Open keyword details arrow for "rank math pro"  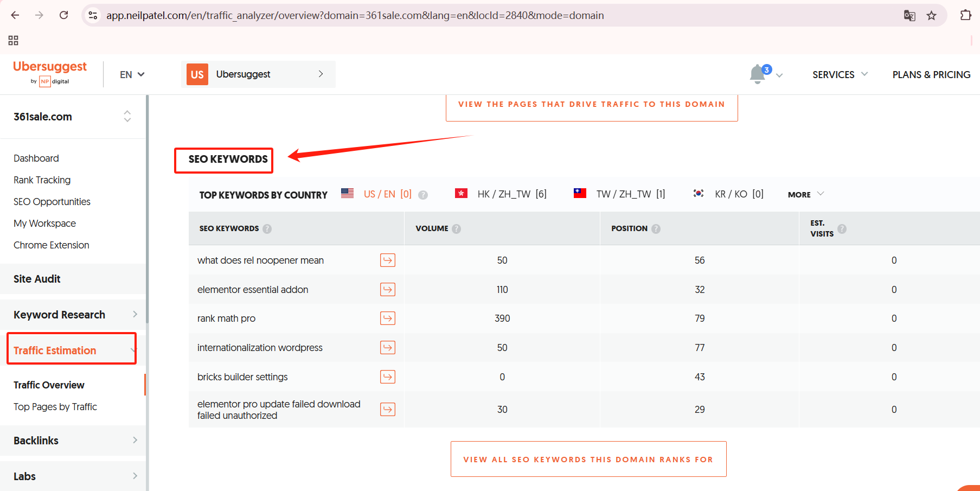(x=387, y=318)
